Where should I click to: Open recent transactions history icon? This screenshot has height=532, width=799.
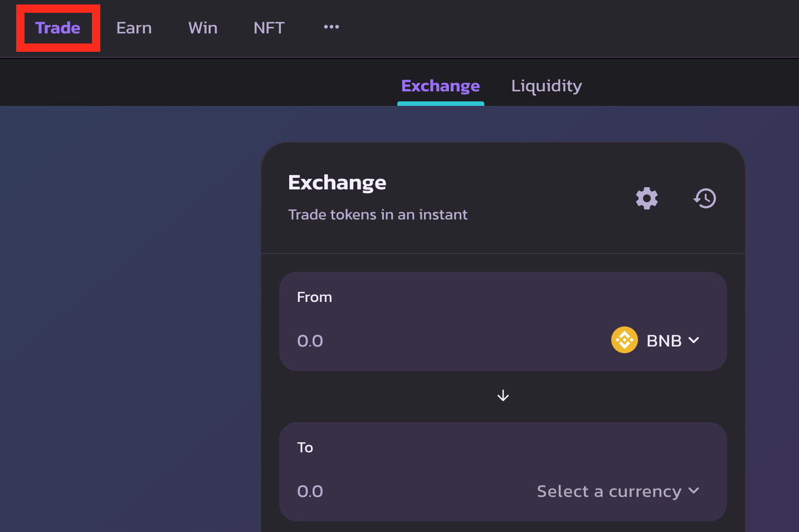(x=705, y=198)
